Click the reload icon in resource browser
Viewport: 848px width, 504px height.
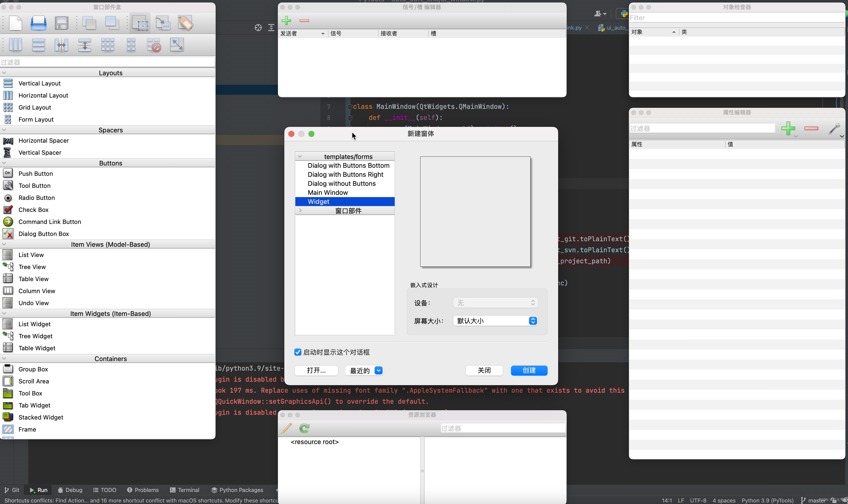pyautogui.click(x=304, y=428)
